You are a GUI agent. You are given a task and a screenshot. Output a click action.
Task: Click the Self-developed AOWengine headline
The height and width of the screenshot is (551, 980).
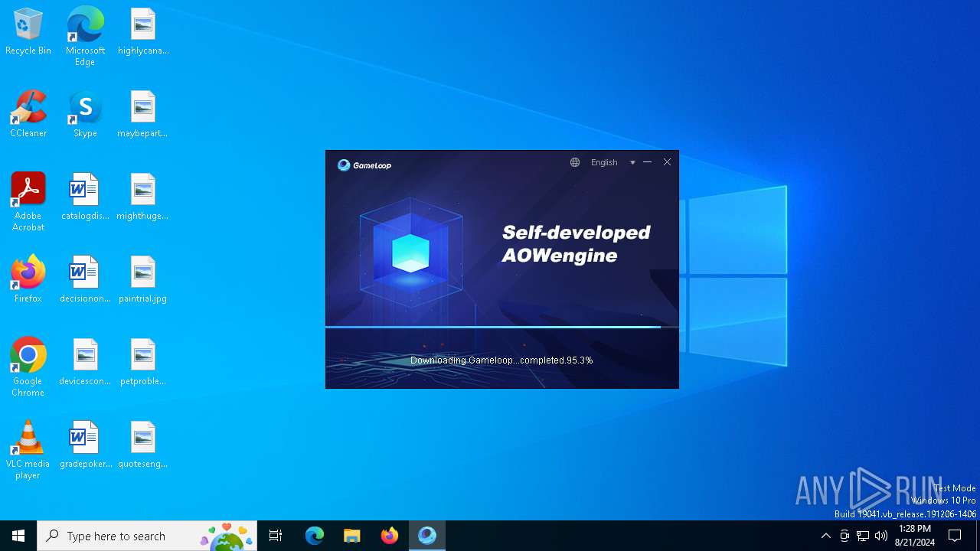click(x=577, y=243)
